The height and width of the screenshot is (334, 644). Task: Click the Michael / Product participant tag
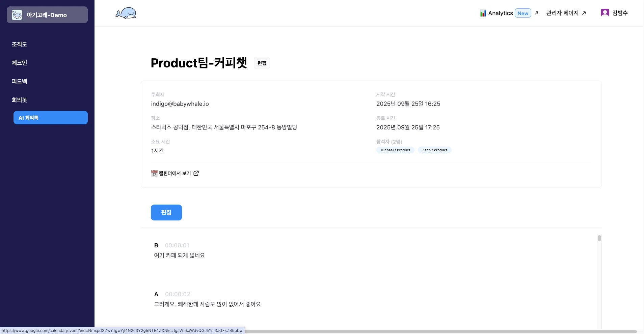pos(395,150)
